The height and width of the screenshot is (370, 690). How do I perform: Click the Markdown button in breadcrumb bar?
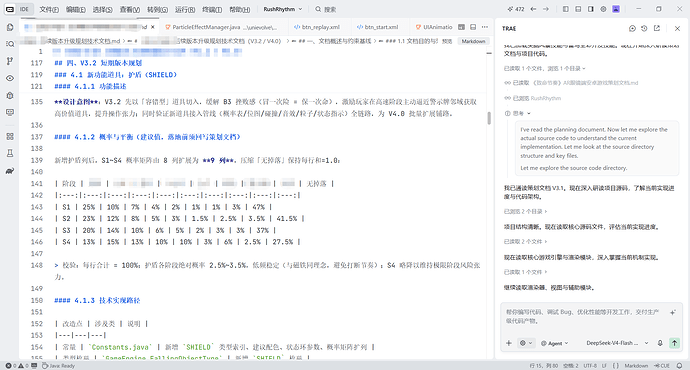pyautogui.click(x=473, y=41)
